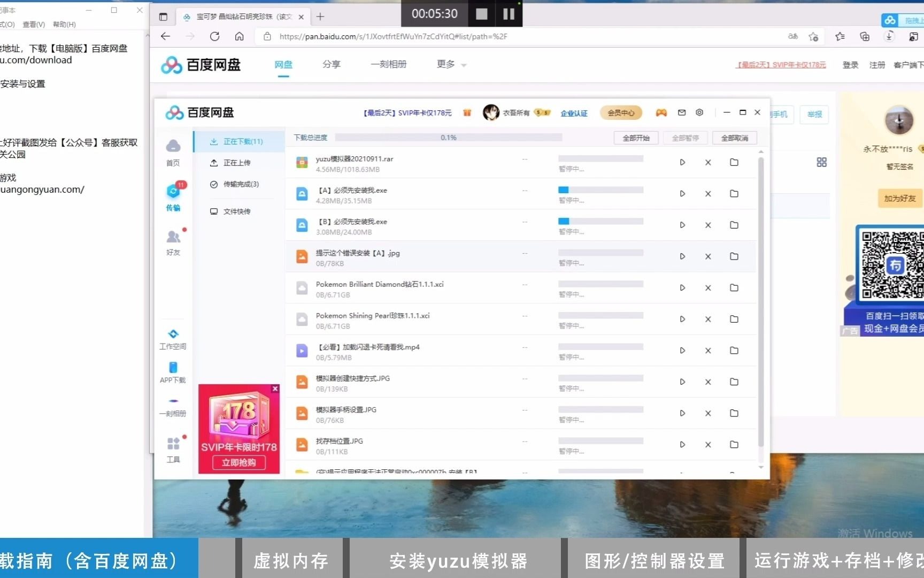This screenshot has height=578, width=924.
Task: Pause the screen recording
Action: point(509,14)
